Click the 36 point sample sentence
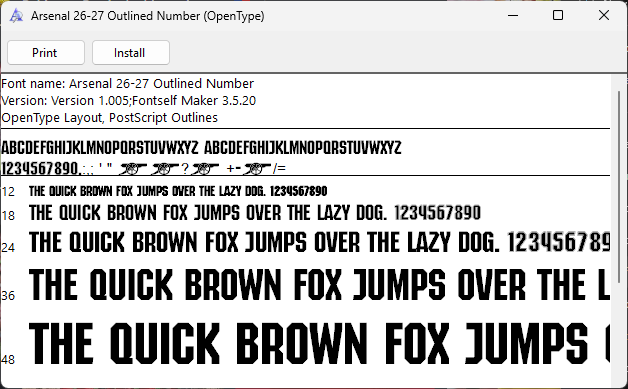628x389 pixels. pyautogui.click(x=319, y=284)
